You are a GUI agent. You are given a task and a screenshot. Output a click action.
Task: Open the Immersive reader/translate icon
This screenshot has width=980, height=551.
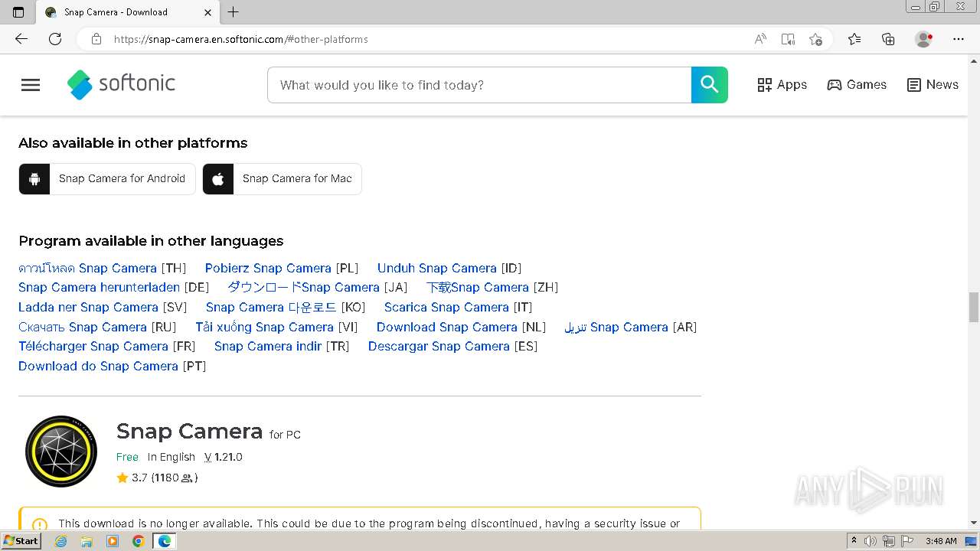point(788,39)
